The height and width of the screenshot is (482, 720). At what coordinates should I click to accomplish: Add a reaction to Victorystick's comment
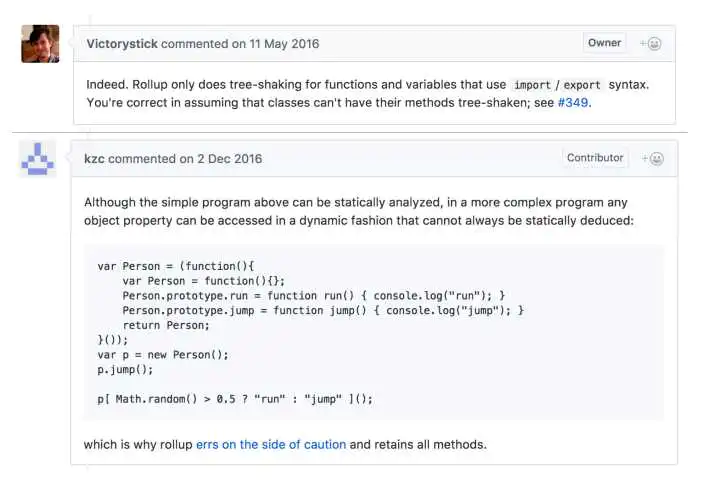click(651, 43)
